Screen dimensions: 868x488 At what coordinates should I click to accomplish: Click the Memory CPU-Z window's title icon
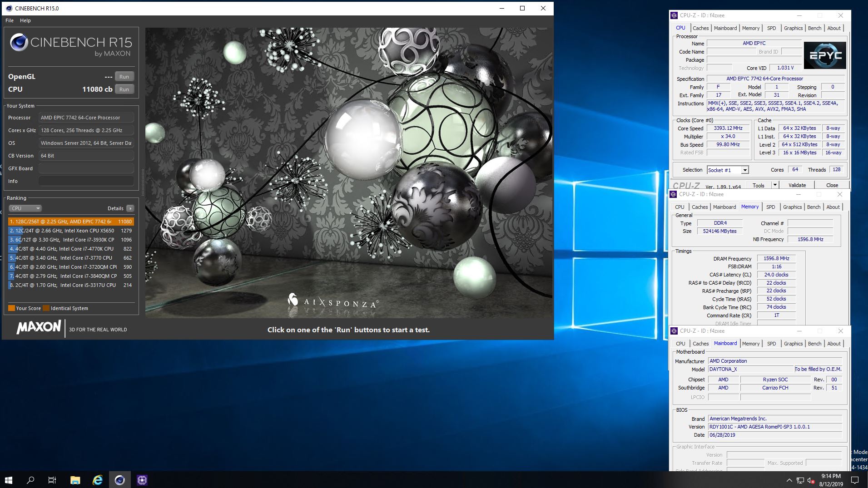[673, 194]
